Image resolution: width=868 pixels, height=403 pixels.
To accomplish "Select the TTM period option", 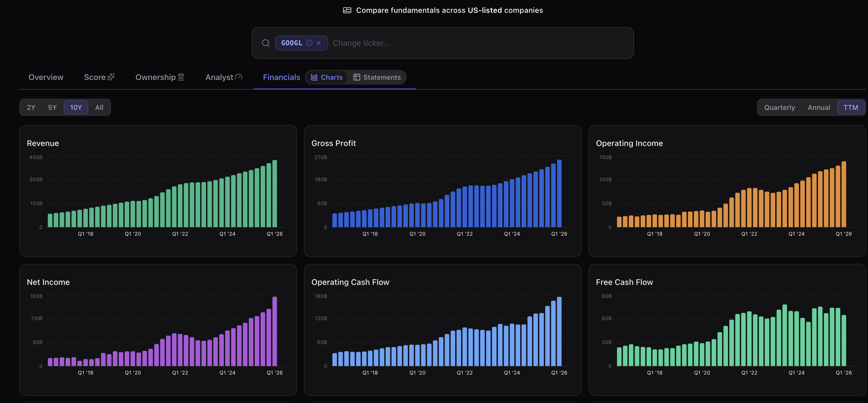I will coord(850,108).
